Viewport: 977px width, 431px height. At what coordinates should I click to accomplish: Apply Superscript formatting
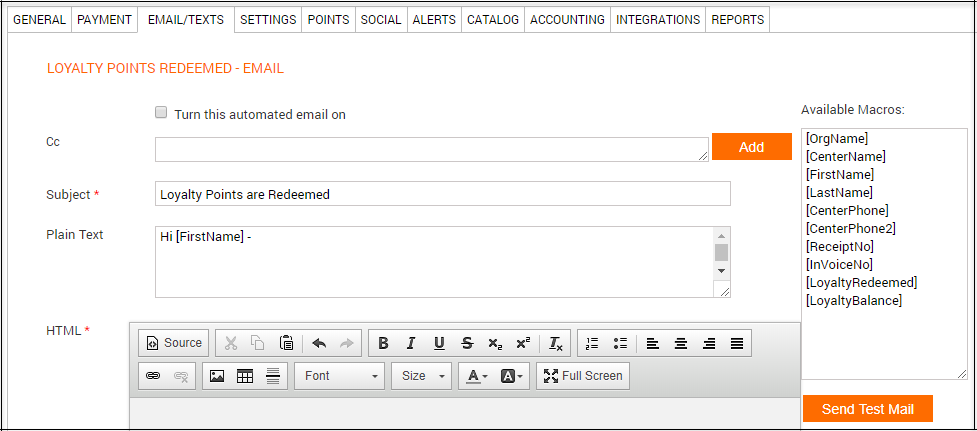tap(523, 343)
